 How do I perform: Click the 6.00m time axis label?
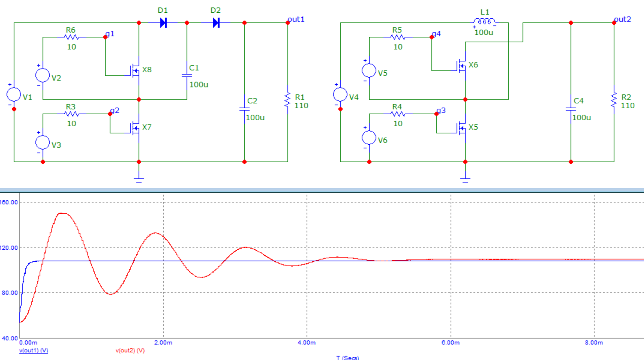(451, 343)
